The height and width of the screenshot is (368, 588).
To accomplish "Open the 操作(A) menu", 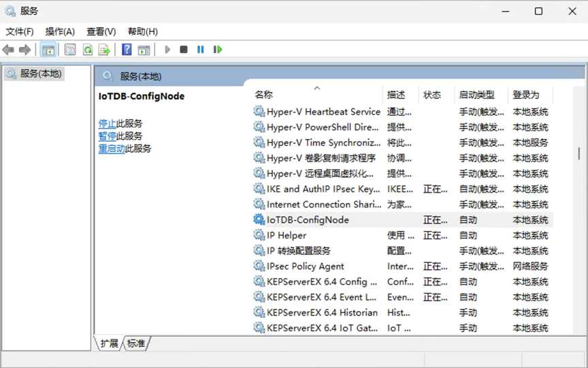I will click(60, 31).
